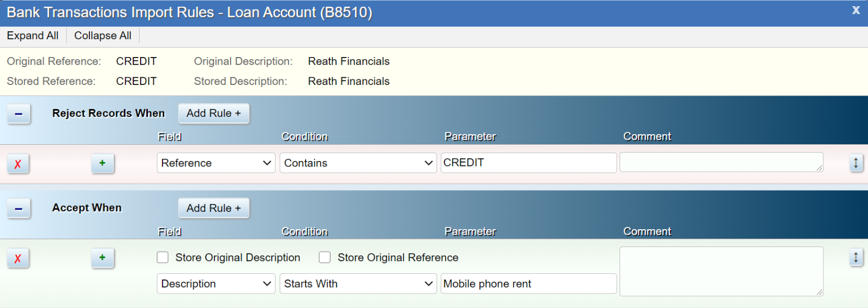Collapse the Accept When section

(x=18, y=208)
